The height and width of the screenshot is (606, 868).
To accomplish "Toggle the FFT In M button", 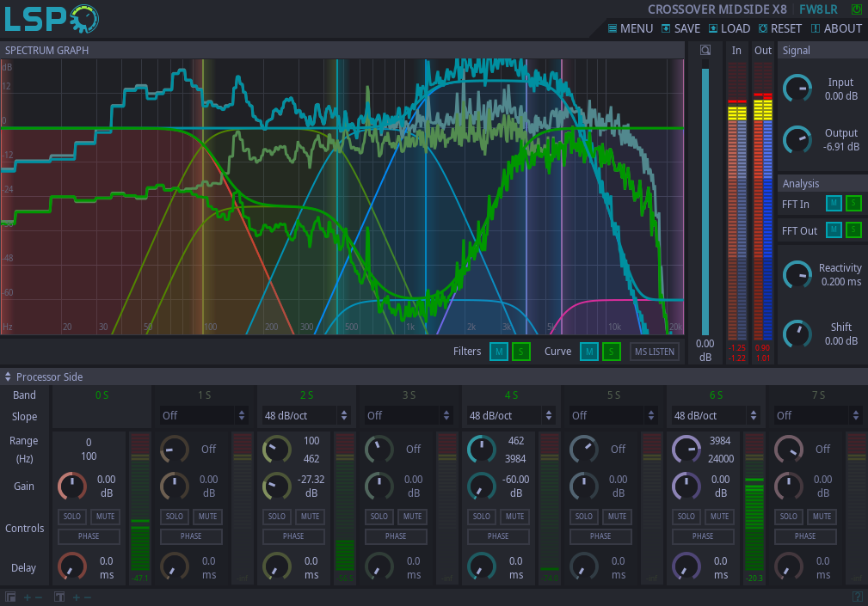I will 834,204.
